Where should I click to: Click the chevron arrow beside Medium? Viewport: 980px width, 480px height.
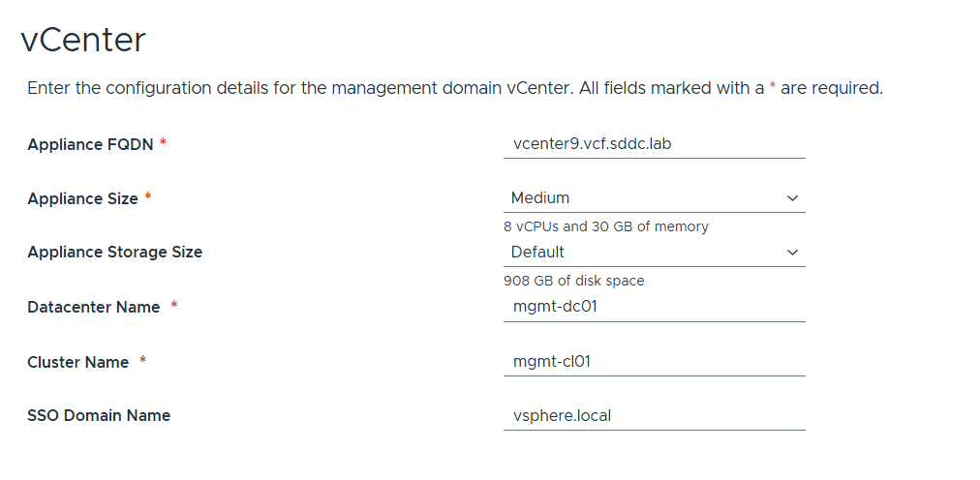tap(793, 198)
